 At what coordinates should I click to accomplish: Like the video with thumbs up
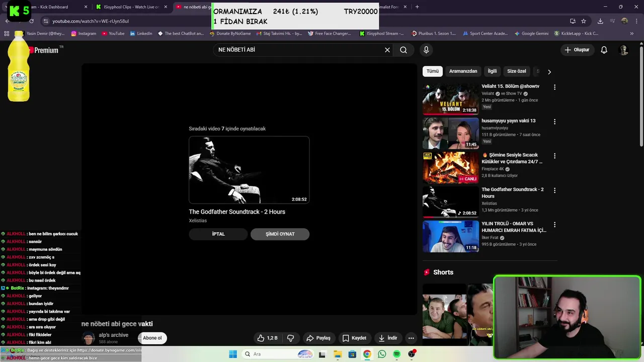click(x=268, y=338)
